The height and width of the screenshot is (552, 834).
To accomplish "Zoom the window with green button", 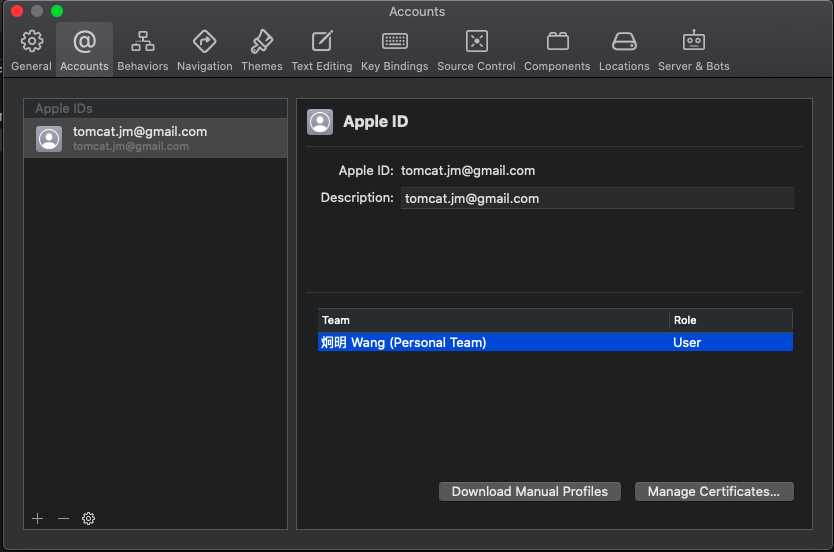I will coord(57,11).
